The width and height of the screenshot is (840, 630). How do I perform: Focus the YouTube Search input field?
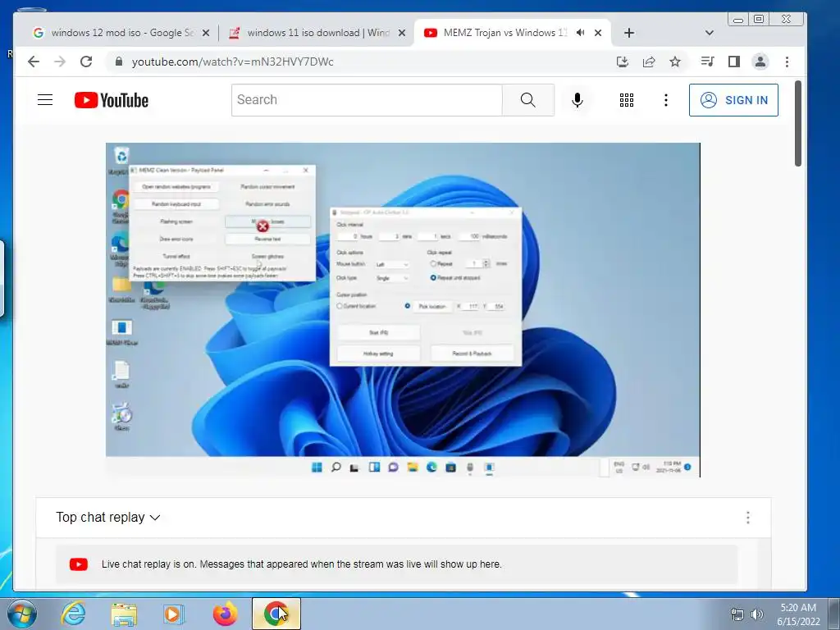point(367,99)
